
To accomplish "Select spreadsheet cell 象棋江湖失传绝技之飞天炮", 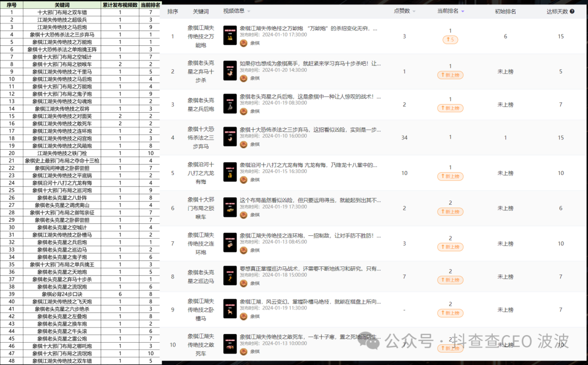I will tap(62, 302).
